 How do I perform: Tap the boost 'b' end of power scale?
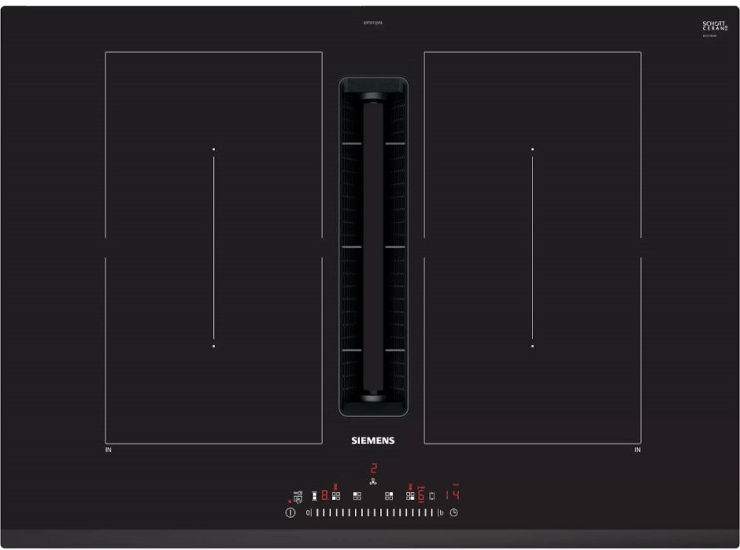440,513
